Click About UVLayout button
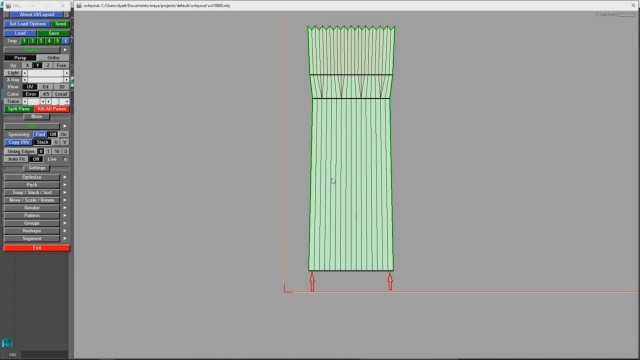Image resolution: width=640 pixels, height=360 pixels. tap(37, 14)
